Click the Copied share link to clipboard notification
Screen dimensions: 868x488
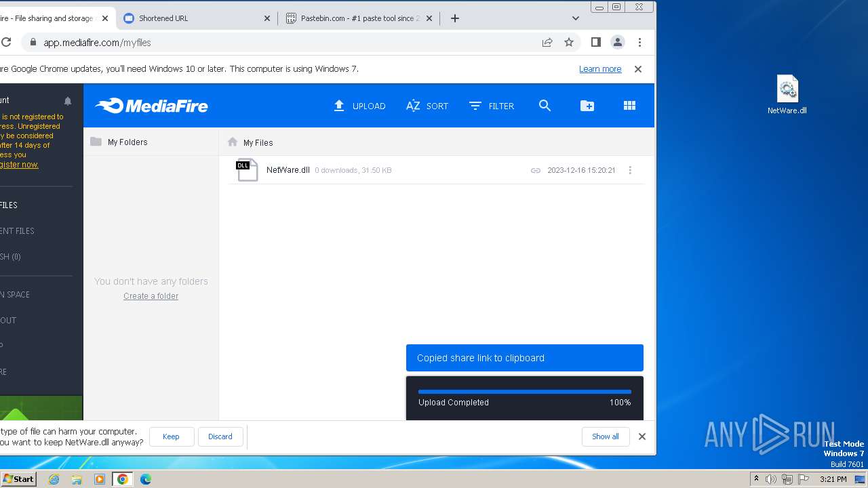coord(525,358)
